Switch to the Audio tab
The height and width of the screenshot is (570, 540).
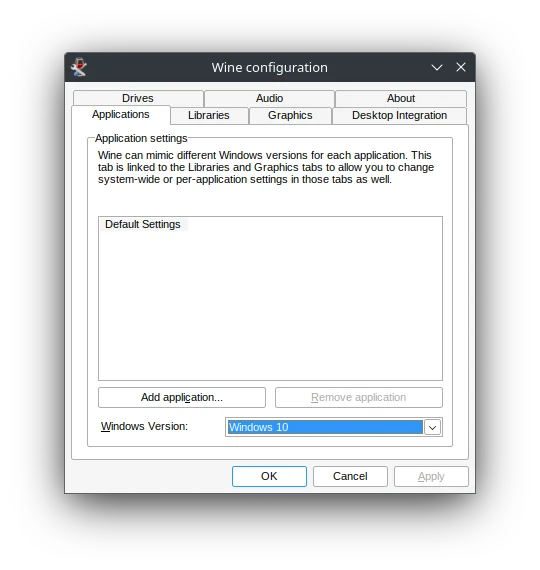point(269,98)
